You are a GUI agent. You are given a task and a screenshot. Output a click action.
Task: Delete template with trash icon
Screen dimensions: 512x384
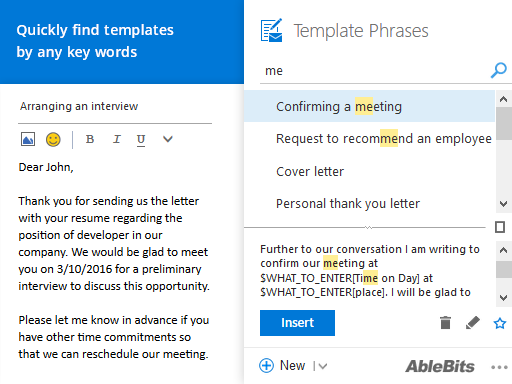(x=445, y=323)
